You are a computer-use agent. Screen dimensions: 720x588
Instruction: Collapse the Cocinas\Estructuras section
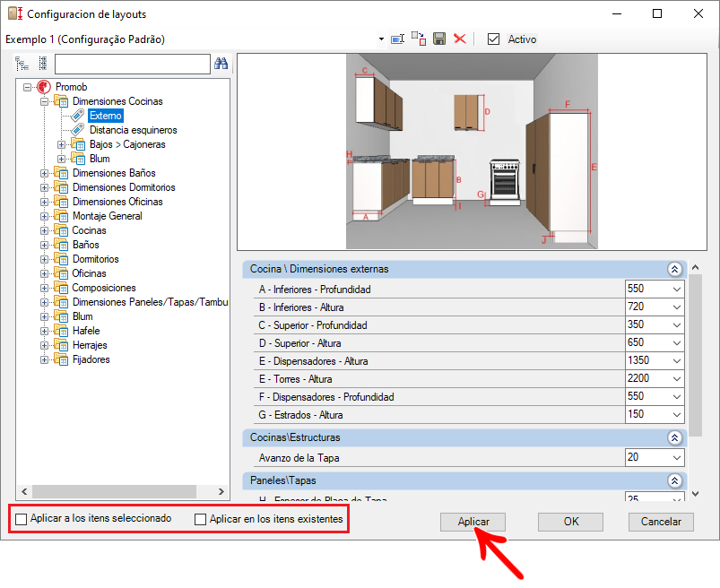pyautogui.click(x=673, y=437)
